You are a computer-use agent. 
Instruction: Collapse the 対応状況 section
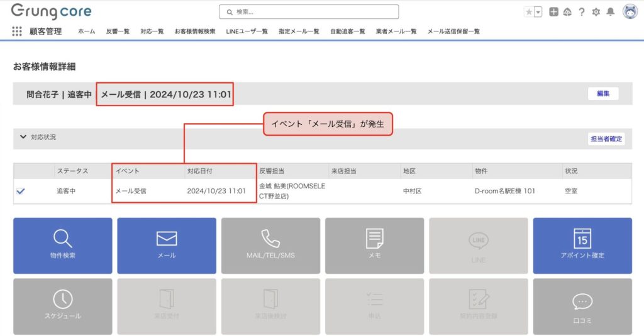[x=23, y=137]
